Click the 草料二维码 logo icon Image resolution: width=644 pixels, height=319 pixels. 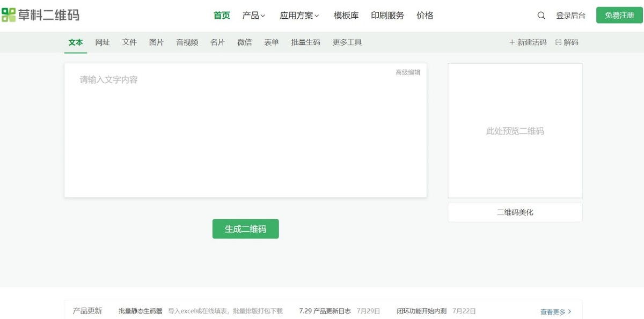[x=9, y=15]
